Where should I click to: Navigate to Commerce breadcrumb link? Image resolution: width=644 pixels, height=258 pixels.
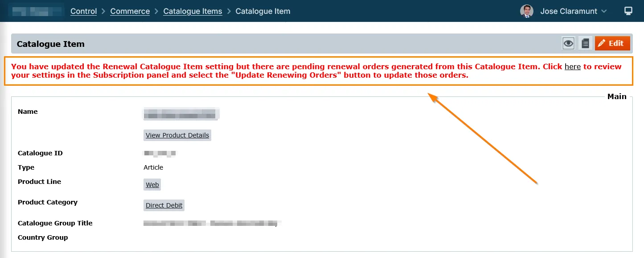[130, 11]
